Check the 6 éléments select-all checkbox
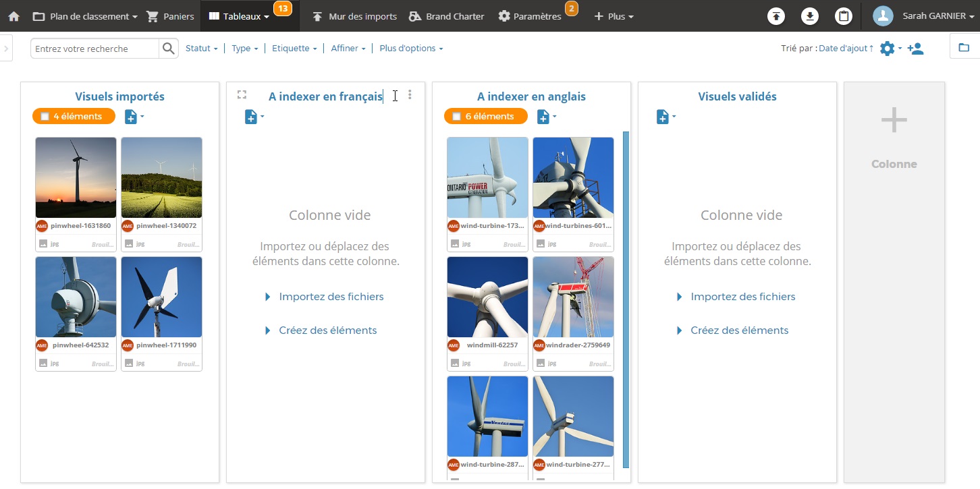The width and height of the screenshot is (980, 489). click(456, 117)
